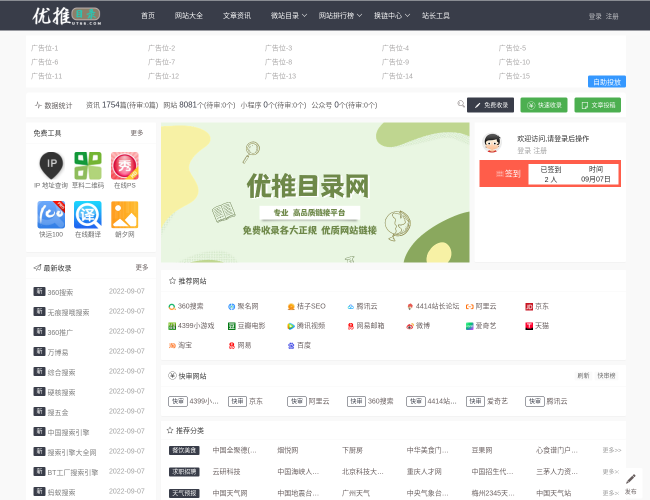650x500 pixels.
Task: Go to 首页 in navigation bar
Action: [148, 15]
